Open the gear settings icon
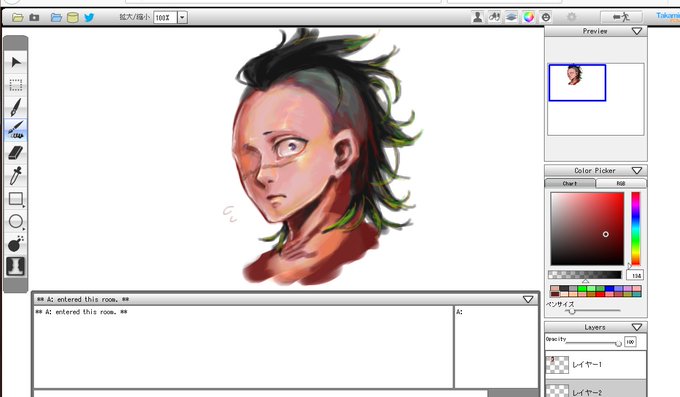The width and height of the screenshot is (680, 397). pyautogui.click(x=572, y=17)
